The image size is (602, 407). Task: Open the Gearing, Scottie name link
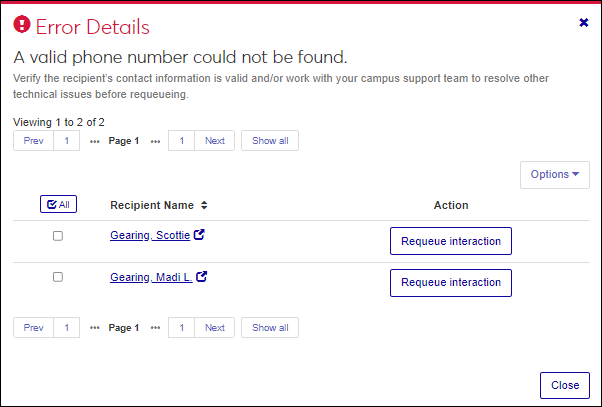[x=149, y=236]
